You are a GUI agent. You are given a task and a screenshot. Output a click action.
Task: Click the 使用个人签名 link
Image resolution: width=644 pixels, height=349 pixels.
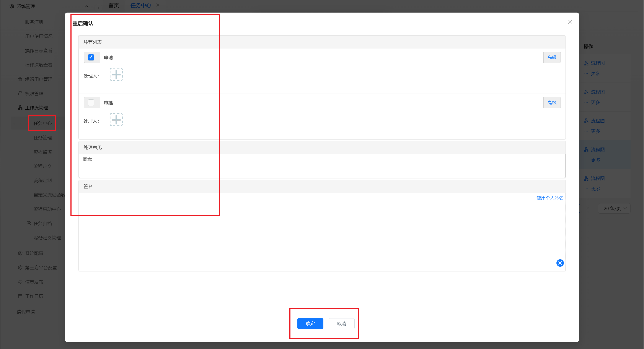pyautogui.click(x=550, y=198)
